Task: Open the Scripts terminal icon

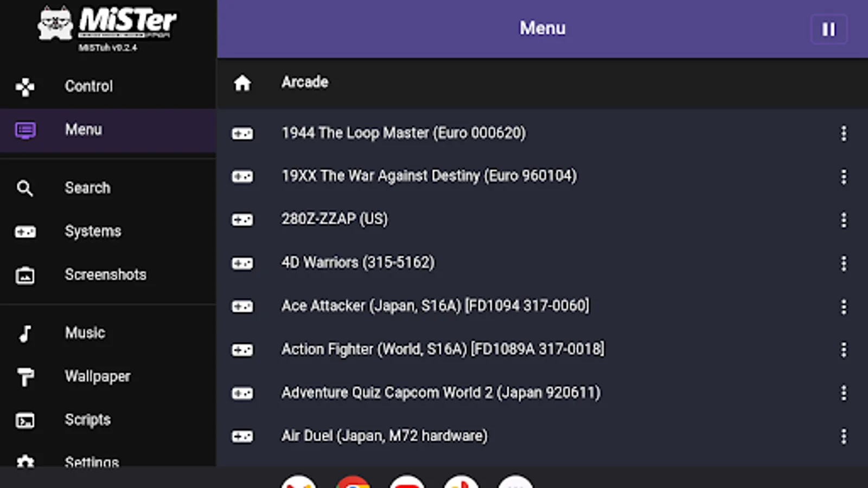Action: [x=24, y=420]
